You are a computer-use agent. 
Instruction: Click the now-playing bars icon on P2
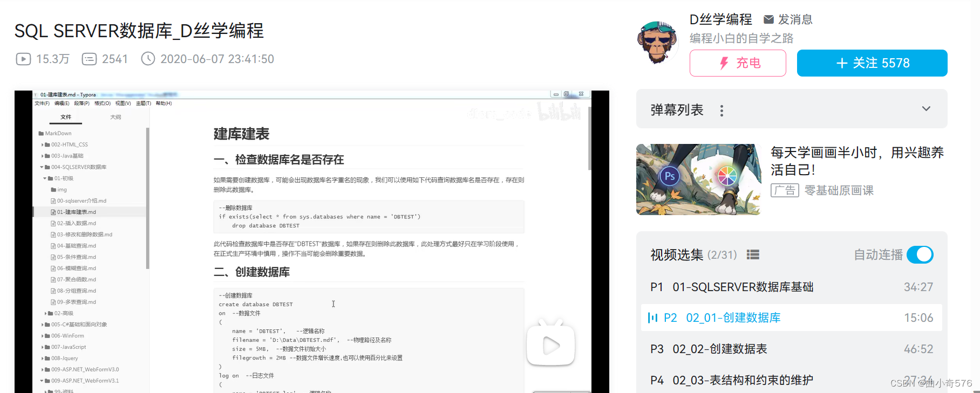(652, 318)
